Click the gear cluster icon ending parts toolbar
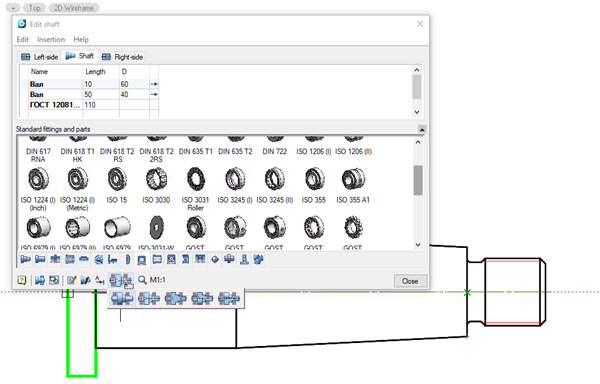This screenshot has height=384, width=600. [x=258, y=260]
